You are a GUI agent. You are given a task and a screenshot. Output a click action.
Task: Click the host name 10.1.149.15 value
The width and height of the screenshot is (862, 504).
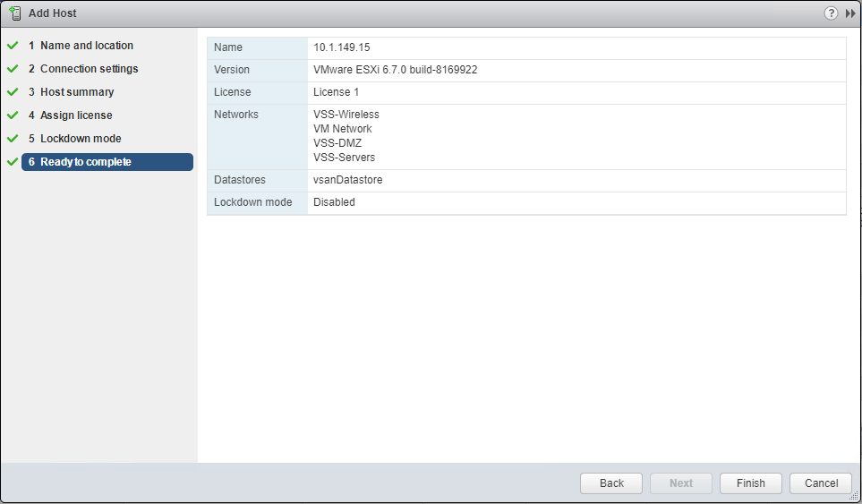[x=341, y=47]
